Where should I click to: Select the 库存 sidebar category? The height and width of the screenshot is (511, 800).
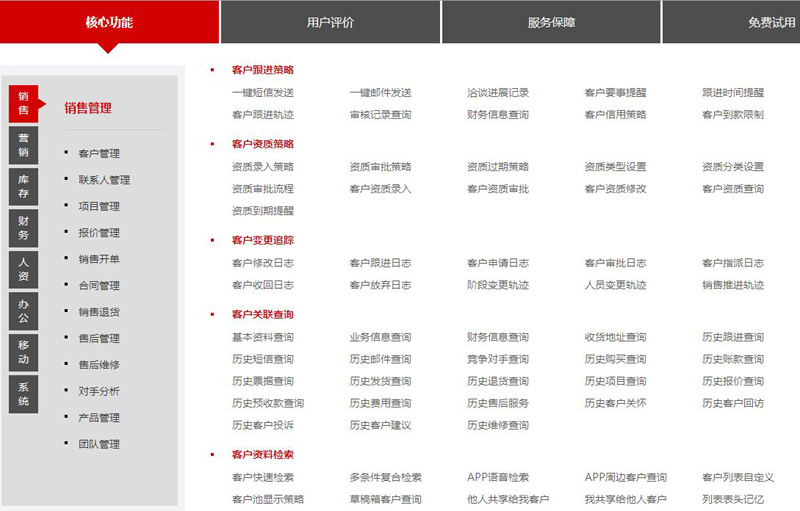[x=23, y=186]
